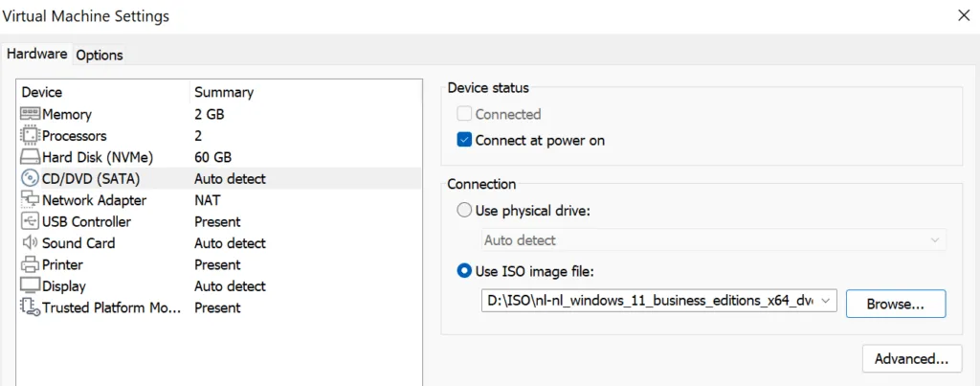Open the Hardware tab
The height and width of the screenshot is (386, 980).
[37, 54]
